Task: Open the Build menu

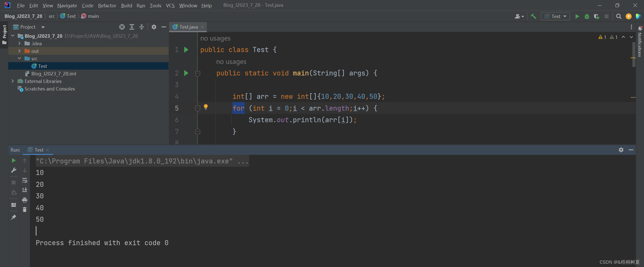Action: [x=127, y=5]
